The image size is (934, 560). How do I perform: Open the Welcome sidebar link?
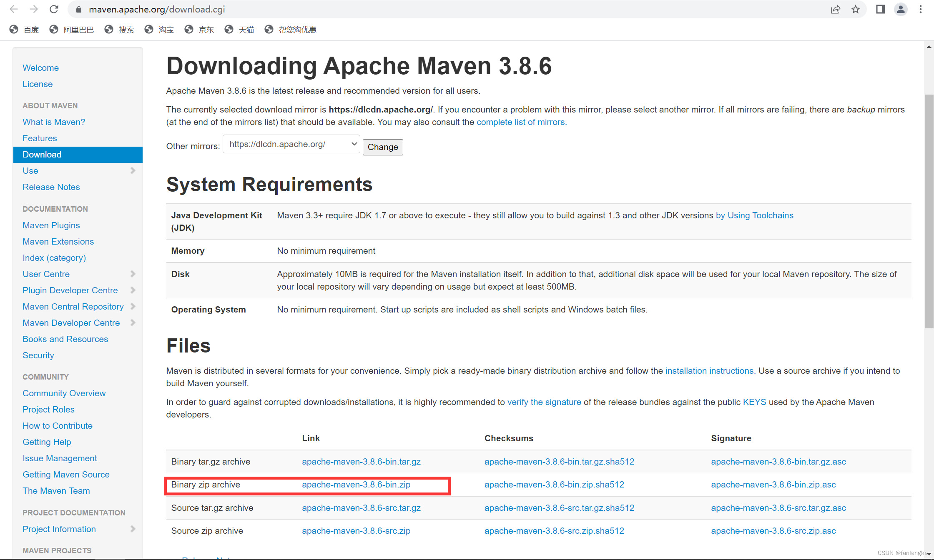pyautogui.click(x=40, y=68)
